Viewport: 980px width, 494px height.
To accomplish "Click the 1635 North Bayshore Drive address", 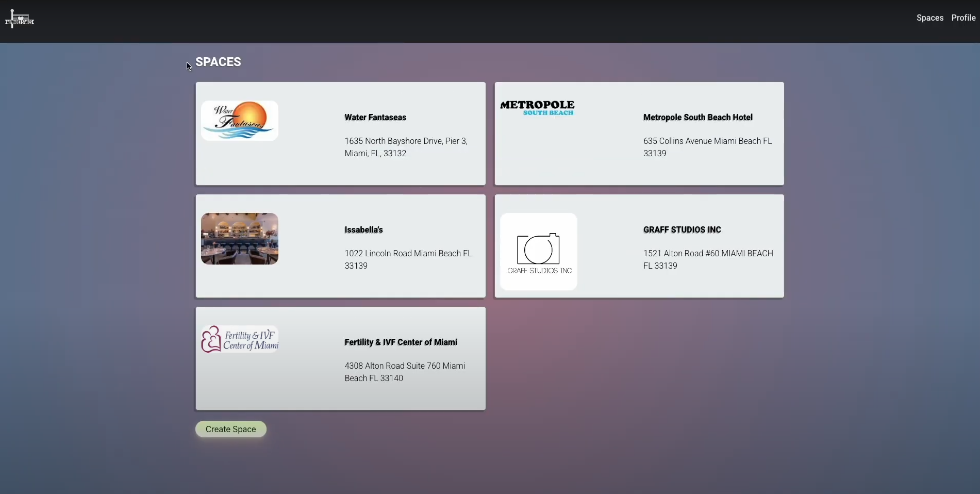I will click(406, 147).
